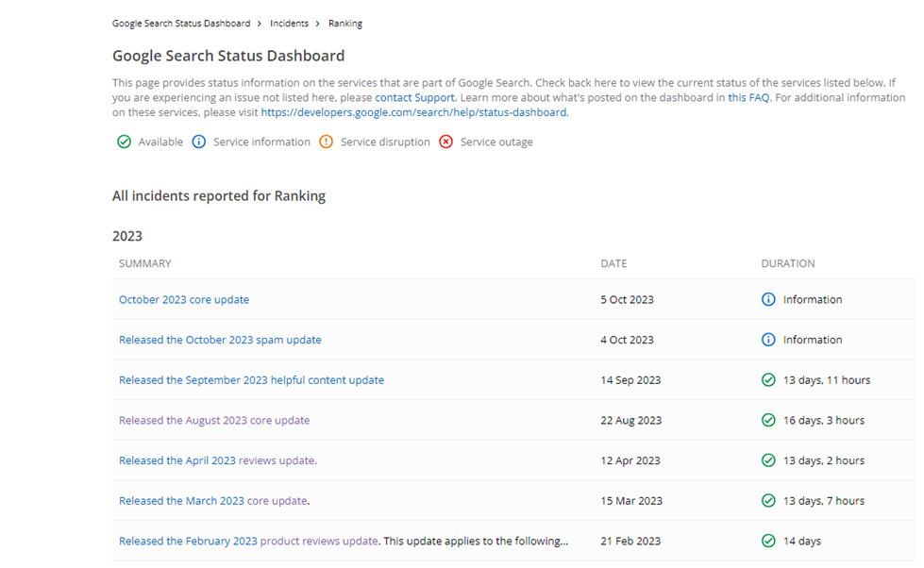Viewport: 924px width, 568px height.
Task: Click the green check icon beside 16 days, 3 hours
Action: pyautogui.click(x=768, y=420)
